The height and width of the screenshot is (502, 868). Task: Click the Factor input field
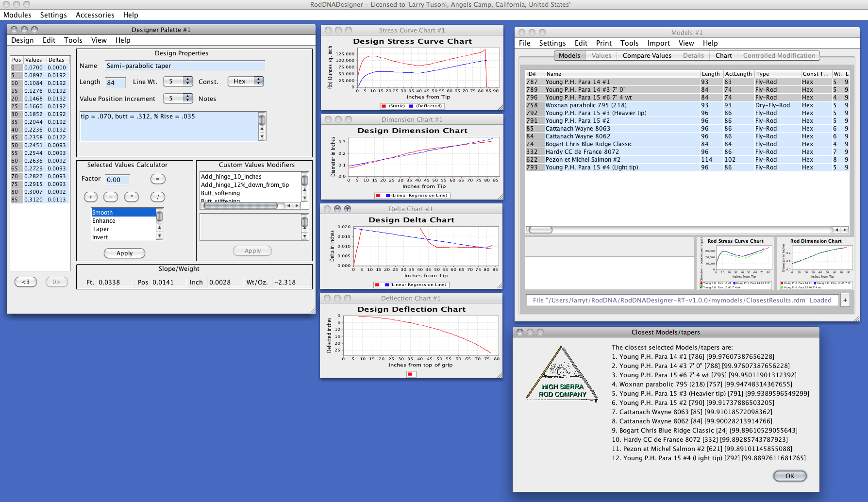117,180
